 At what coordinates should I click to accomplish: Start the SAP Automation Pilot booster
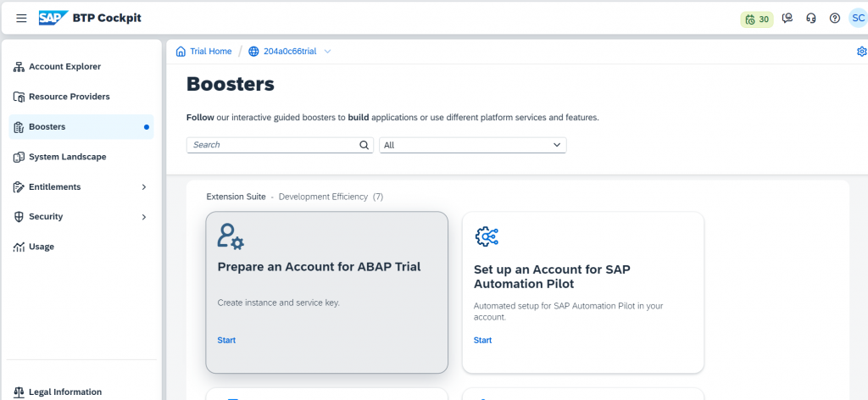482,340
